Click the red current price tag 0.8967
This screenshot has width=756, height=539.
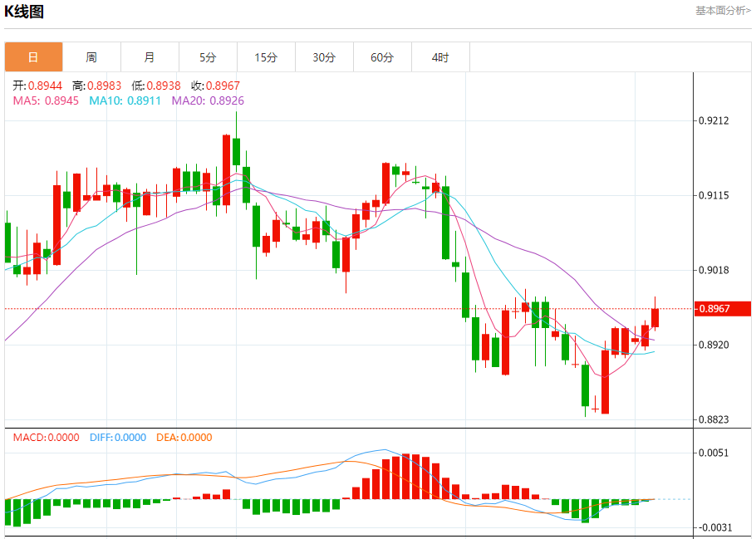coord(722,309)
